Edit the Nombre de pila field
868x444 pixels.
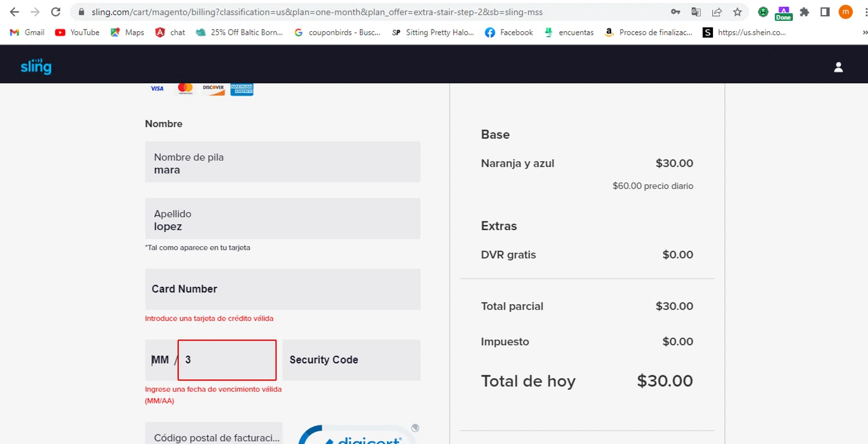[282, 162]
